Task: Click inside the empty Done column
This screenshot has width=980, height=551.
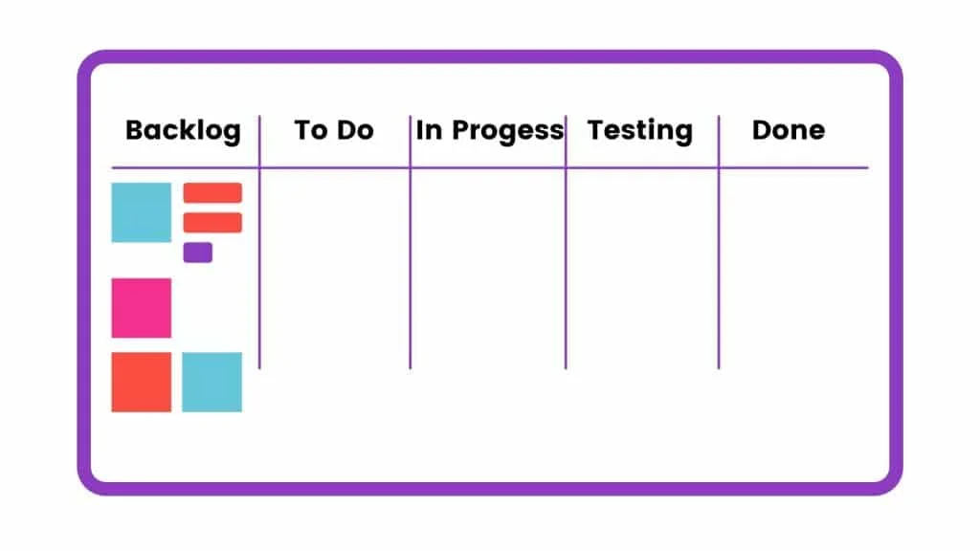Action: tap(792, 268)
